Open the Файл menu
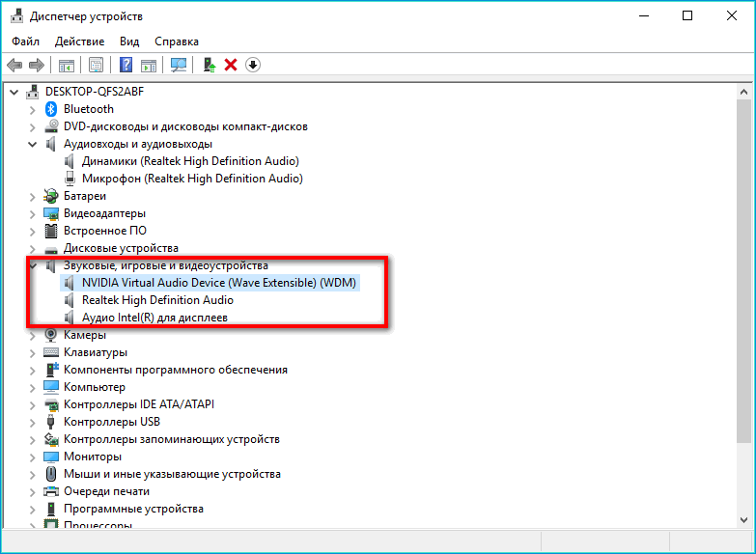The height and width of the screenshot is (554, 756). click(x=26, y=42)
